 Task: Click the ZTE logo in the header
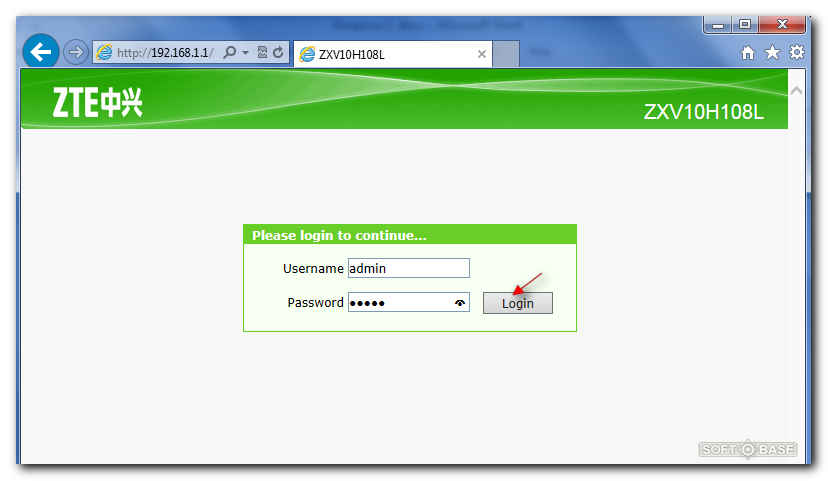tap(98, 102)
